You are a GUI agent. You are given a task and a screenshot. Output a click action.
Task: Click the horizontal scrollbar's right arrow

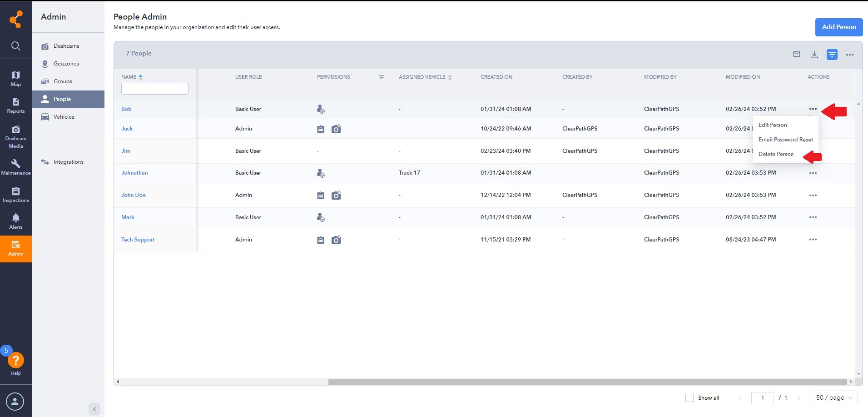(x=851, y=382)
